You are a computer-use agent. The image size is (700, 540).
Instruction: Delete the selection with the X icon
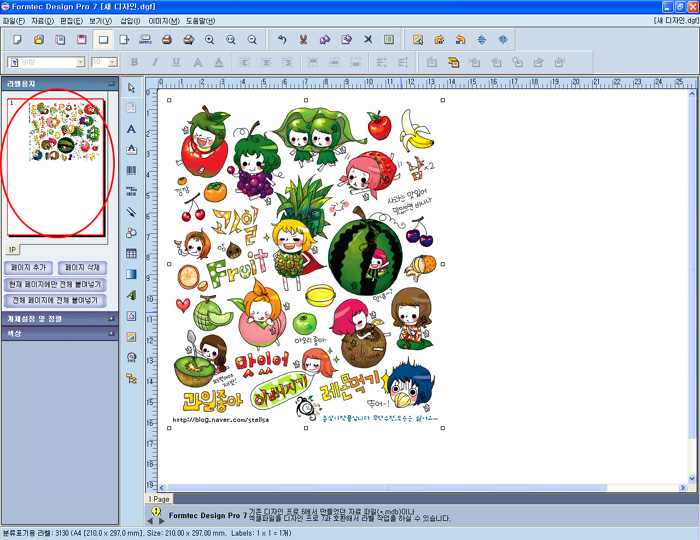click(367, 40)
